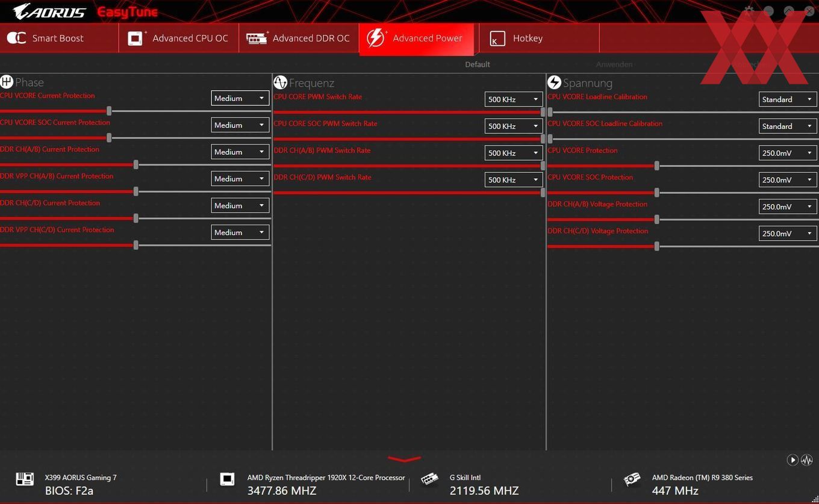Click the 2119.56 MHZ memory frequency value
Image resolution: width=819 pixels, height=504 pixels.
484,491
